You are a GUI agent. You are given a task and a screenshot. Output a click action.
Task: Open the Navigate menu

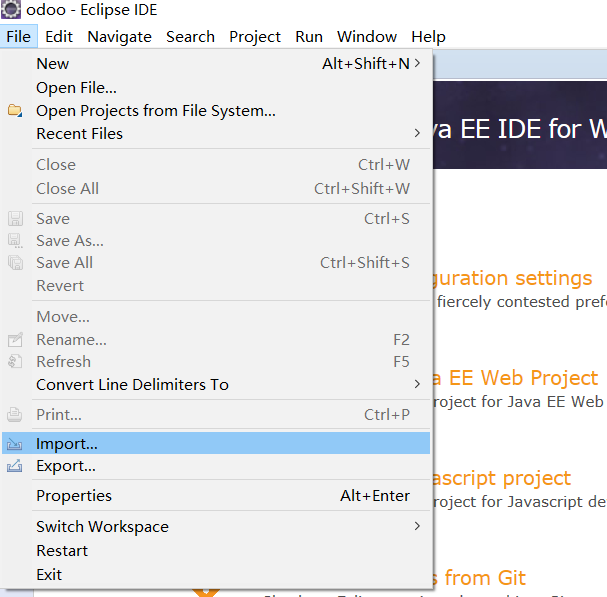click(x=119, y=36)
